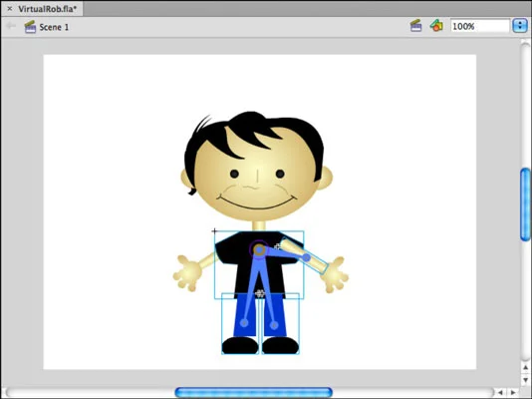
Task: Click the character's right hand
Action: pos(334,275)
